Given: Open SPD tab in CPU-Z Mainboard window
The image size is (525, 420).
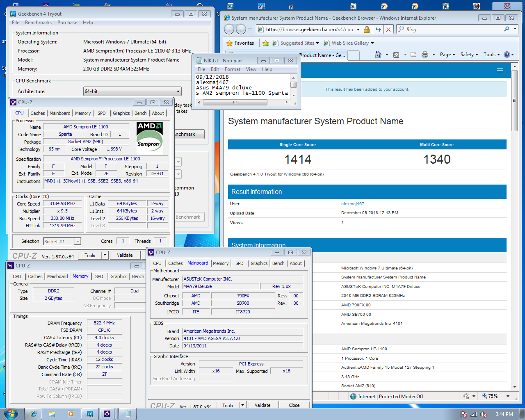Looking at the screenshot, I should 240,263.
